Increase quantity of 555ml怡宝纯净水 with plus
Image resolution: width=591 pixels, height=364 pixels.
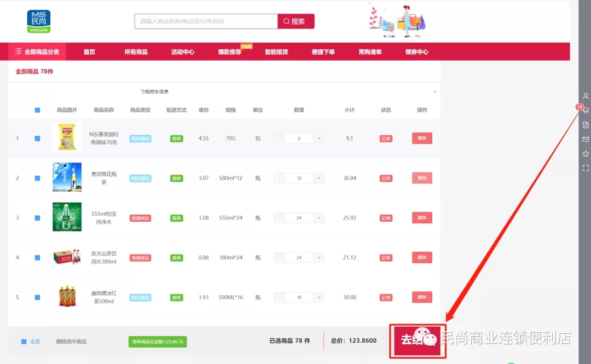coord(319,218)
